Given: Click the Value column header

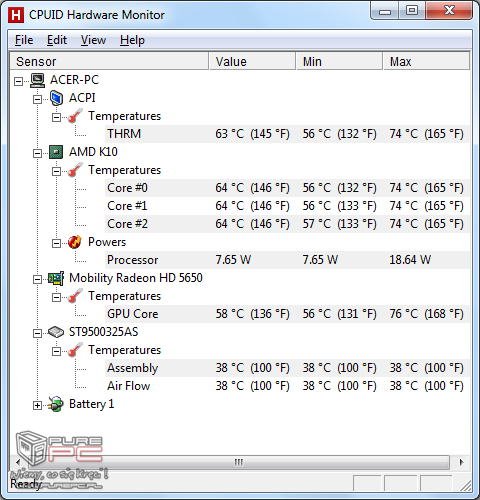Looking at the screenshot, I should pyautogui.click(x=253, y=62).
